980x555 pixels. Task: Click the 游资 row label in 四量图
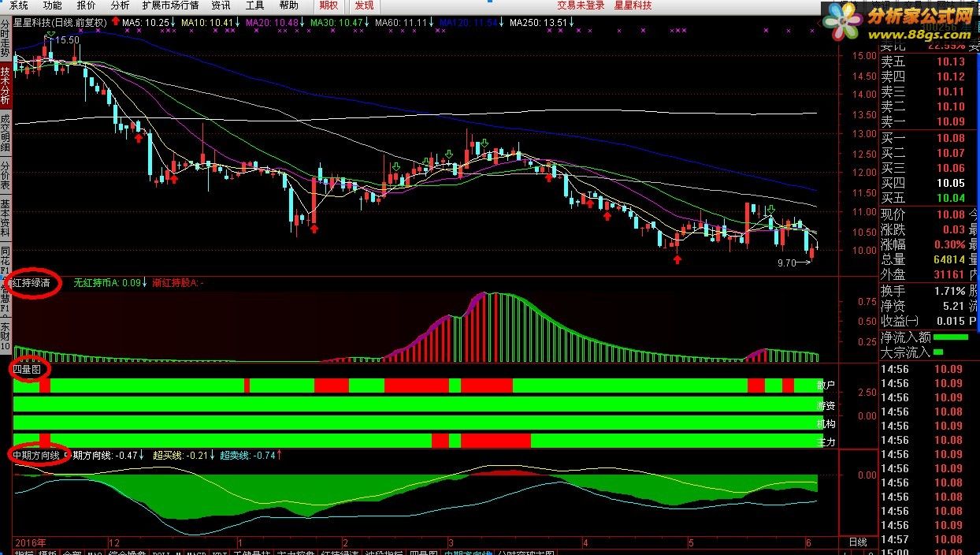point(826,405)
